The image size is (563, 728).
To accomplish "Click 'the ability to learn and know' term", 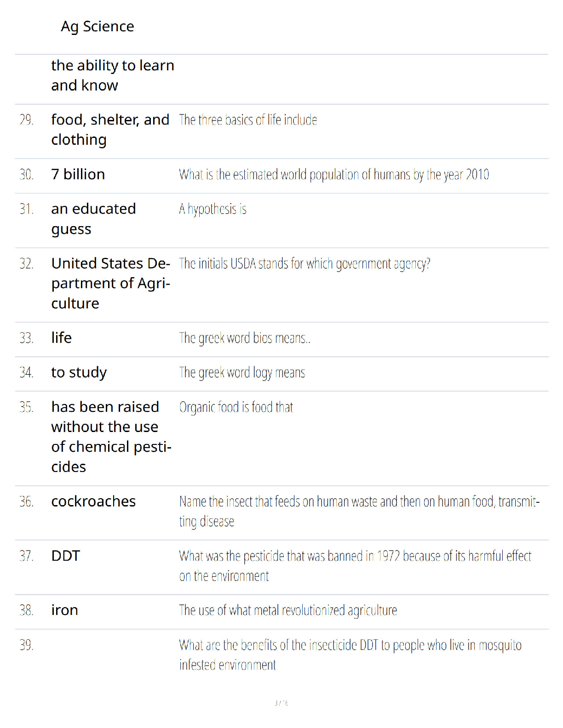I will coord(113,75).
